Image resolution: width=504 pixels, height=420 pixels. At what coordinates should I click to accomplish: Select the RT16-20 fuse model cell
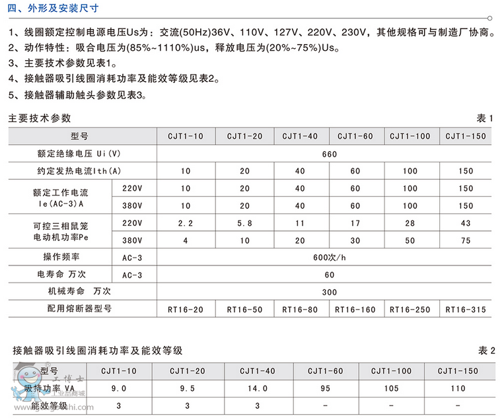click(x=185, y=308)
